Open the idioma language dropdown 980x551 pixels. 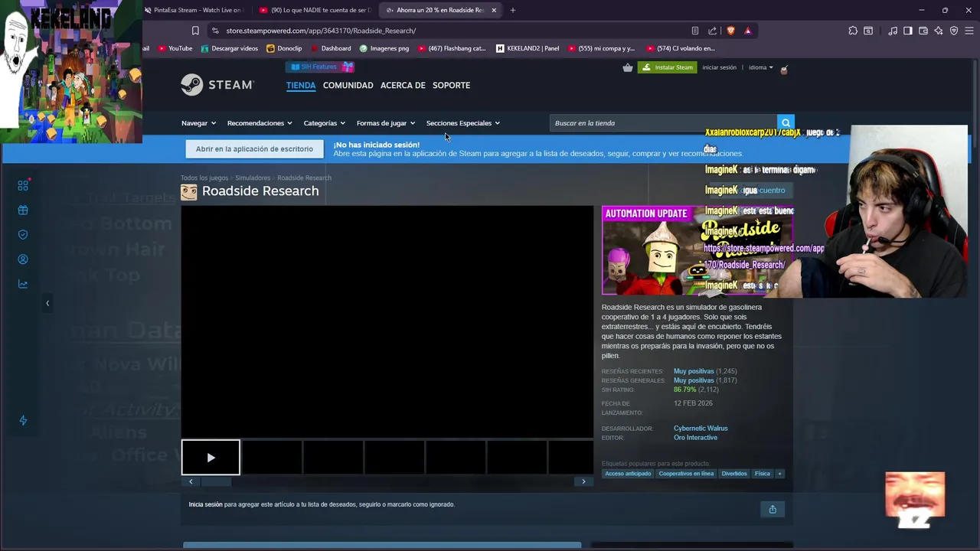coord(761,67)
